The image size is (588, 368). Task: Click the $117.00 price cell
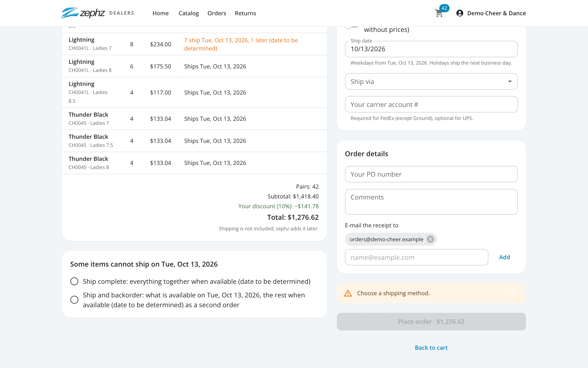(x=161, y=93)
